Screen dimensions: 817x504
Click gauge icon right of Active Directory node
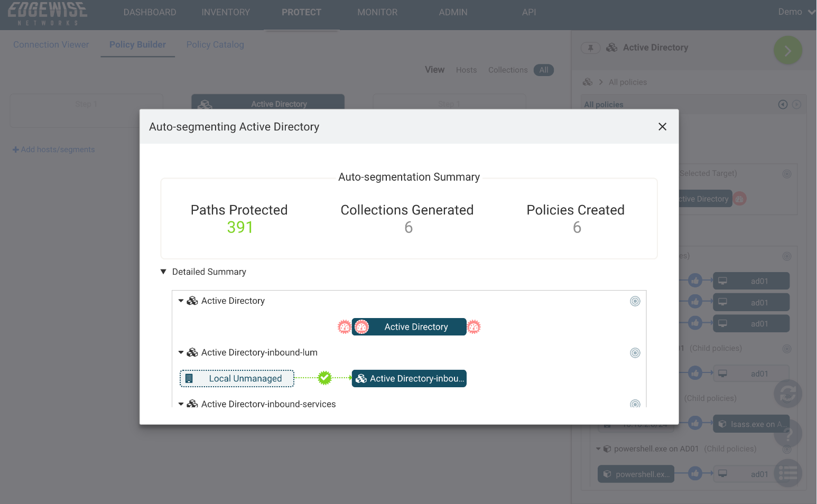pyautogui.click(x=474, y=327)
